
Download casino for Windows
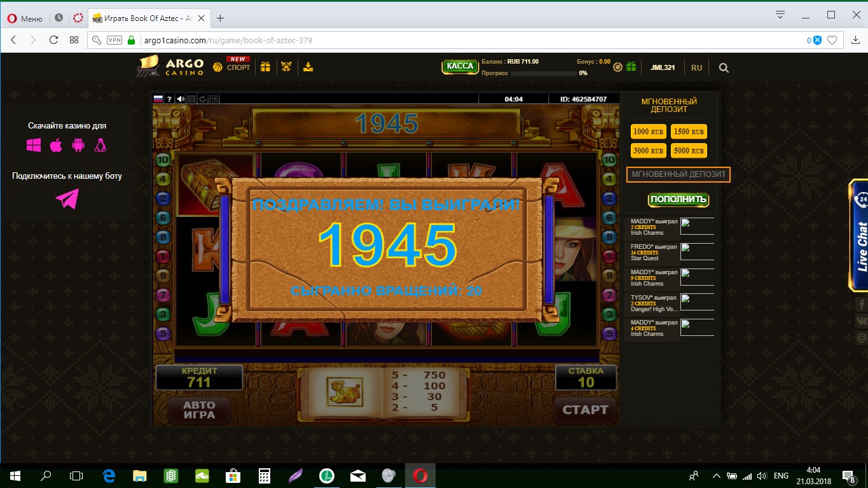[x=34, y=146]
